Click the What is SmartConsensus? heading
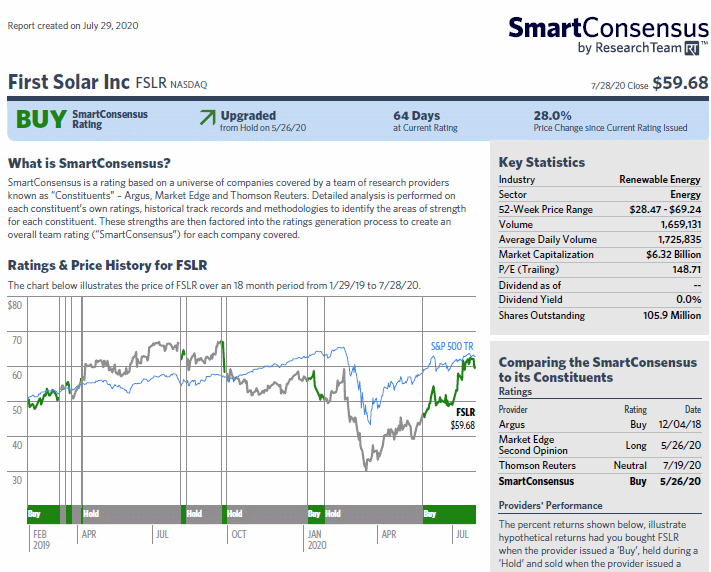This screenshot has height=572, width=711. (89, 163)
